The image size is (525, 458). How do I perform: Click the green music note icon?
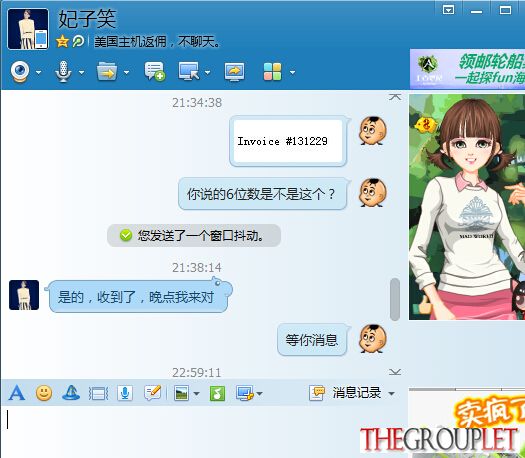(217, 393)
